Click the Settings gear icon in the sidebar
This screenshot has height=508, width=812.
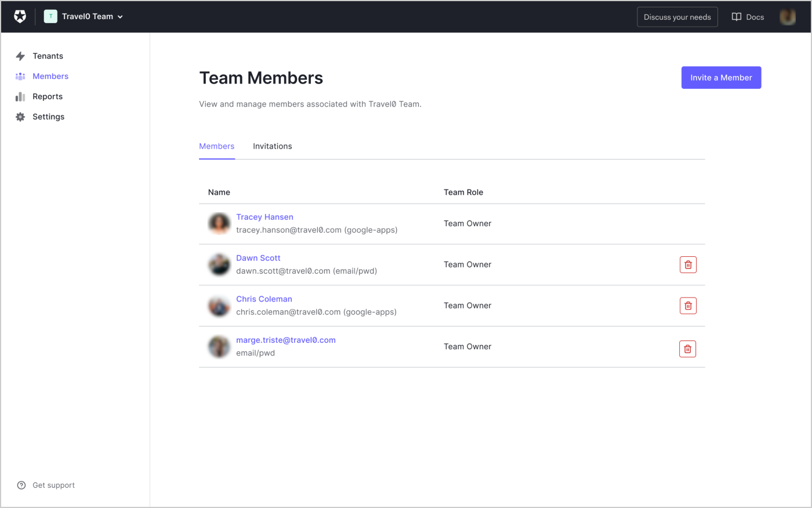20,117
